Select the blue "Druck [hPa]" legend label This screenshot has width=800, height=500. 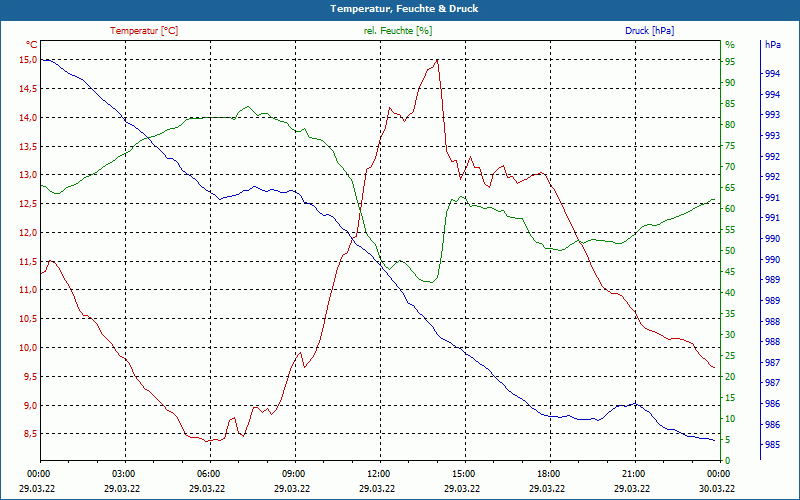pos(649,31)
